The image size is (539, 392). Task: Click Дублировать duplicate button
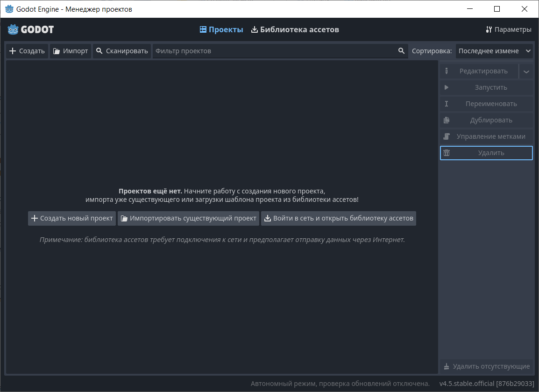[x=486, y=120]
